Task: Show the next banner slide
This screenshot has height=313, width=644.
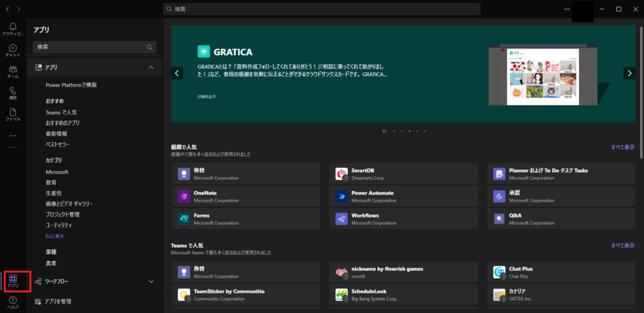Action: click(x=629, y=73)
